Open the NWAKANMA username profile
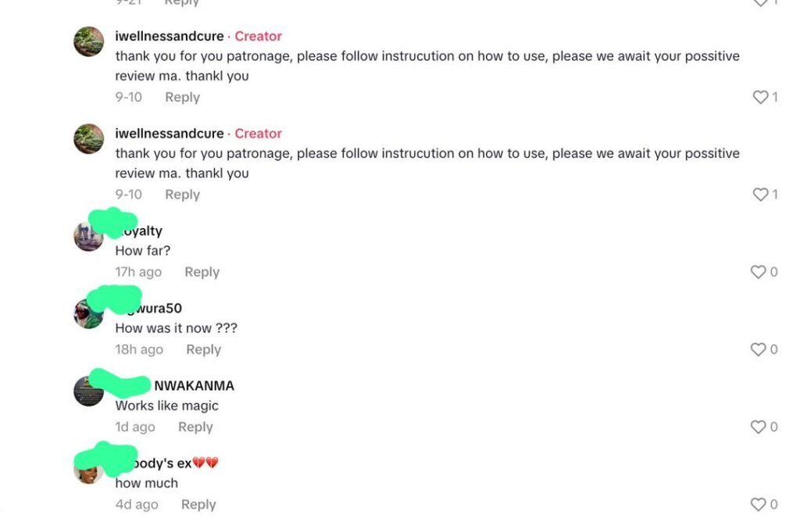 click(x=194, y=385)
